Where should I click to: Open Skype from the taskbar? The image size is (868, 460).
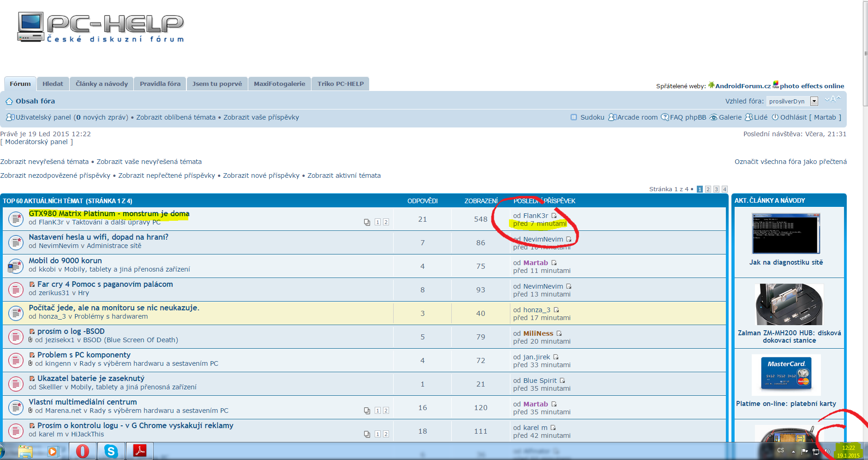111,451
